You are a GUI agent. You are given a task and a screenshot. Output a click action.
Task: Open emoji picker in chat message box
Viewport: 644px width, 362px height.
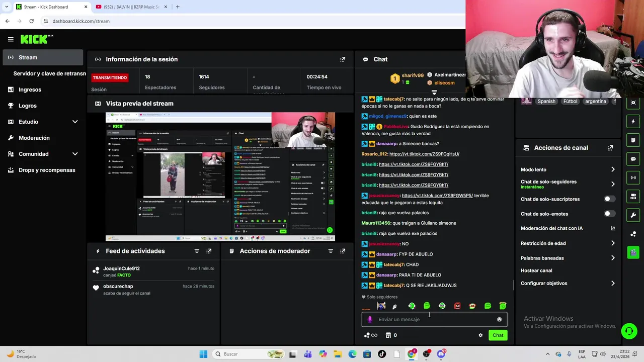coord(499,319)
